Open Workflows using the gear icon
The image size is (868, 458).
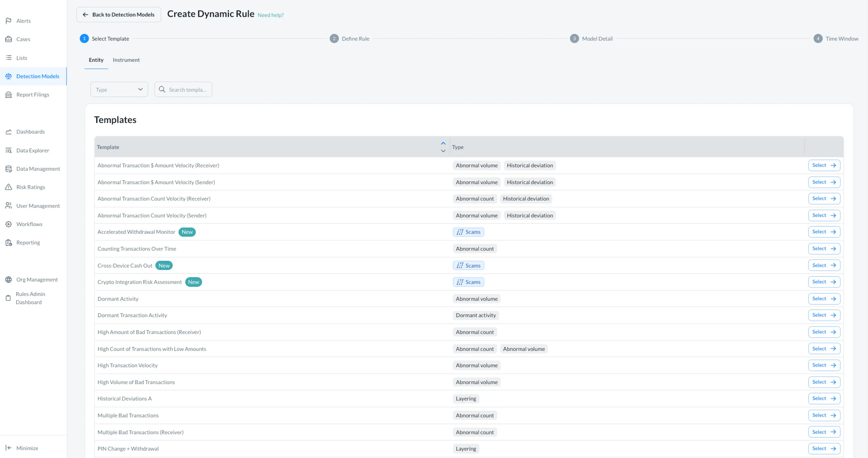coord(8,224)
